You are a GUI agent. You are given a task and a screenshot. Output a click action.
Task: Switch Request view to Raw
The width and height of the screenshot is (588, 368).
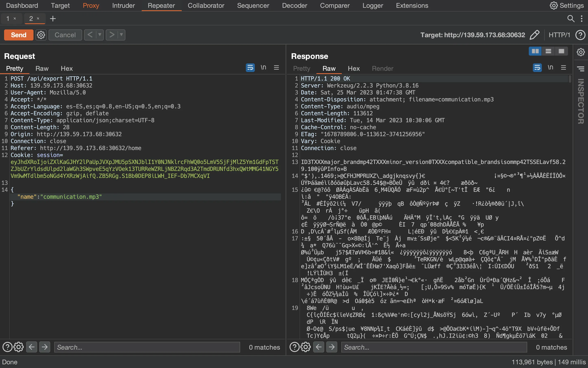tap(42, 68)
